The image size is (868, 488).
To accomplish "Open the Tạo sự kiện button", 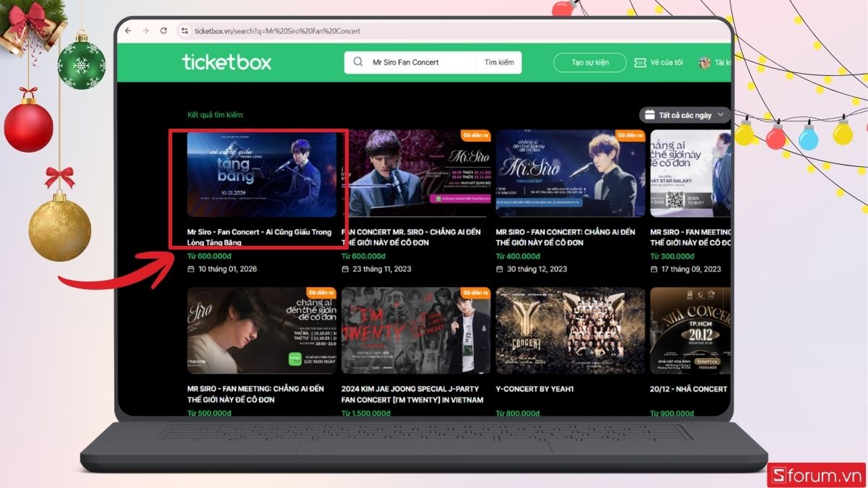I will (x=590, y=62).
